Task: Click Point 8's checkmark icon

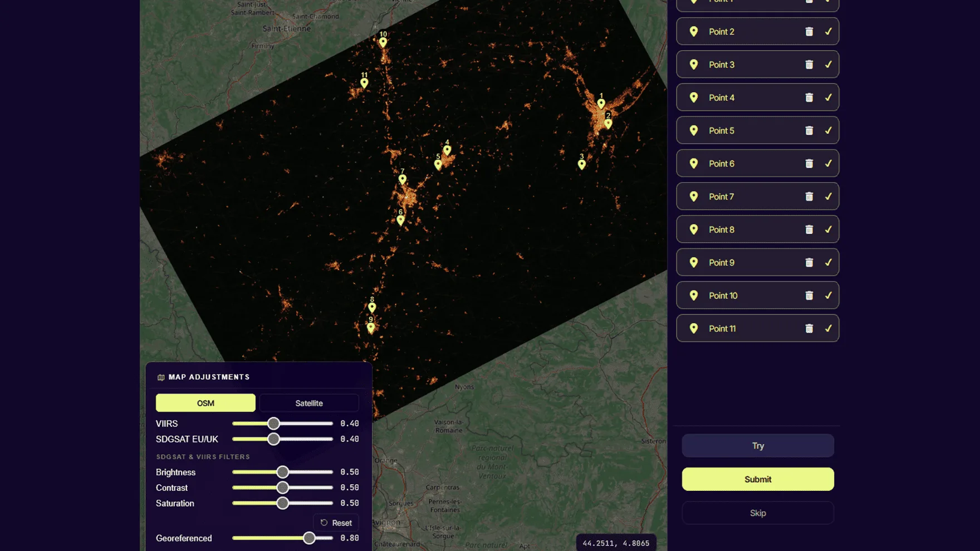Action: [828, 229]
